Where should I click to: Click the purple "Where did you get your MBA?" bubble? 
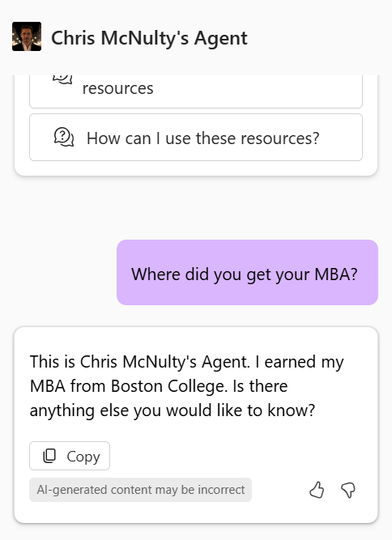pos(247,272)
